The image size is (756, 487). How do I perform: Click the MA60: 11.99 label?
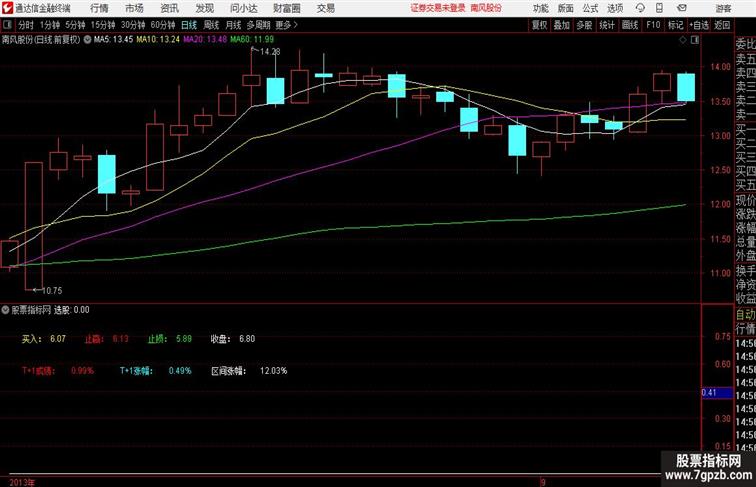pos(252,40)
